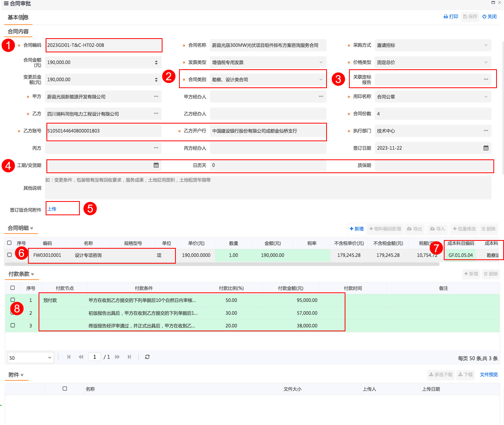Image resolution: width=504 pixels, height=425 pixels.
Task: Click the 设计专项咨询 name cell
Action: (89, 255)
